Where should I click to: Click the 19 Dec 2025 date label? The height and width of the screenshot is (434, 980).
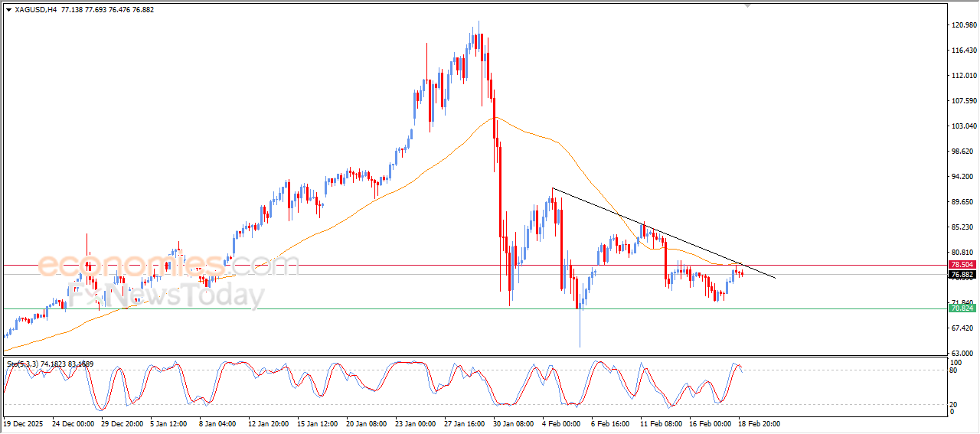pyautogui.click(x=24, y=423)
